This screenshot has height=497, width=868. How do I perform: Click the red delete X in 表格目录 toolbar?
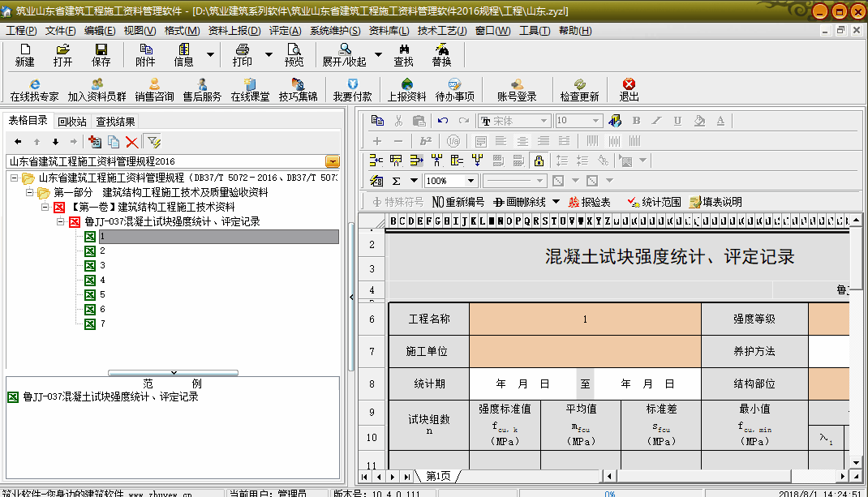pyautogui.click(x=131, y=142)
